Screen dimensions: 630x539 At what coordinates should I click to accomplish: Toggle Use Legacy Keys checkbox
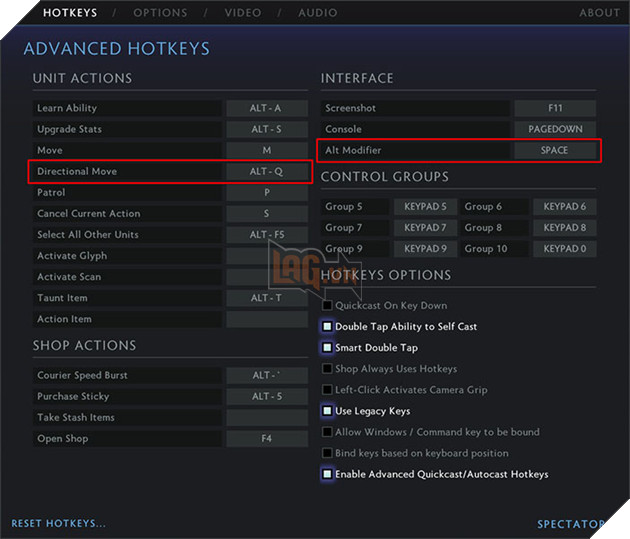click(x=327, y=411)
